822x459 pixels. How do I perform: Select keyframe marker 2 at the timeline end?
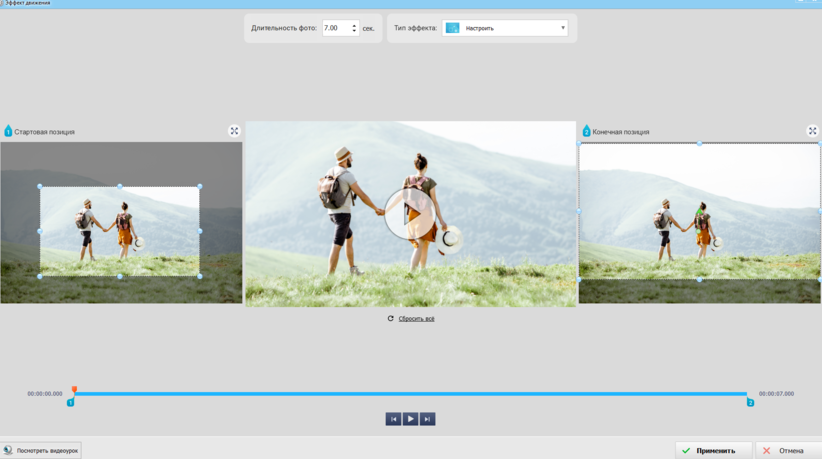[750, 402]
